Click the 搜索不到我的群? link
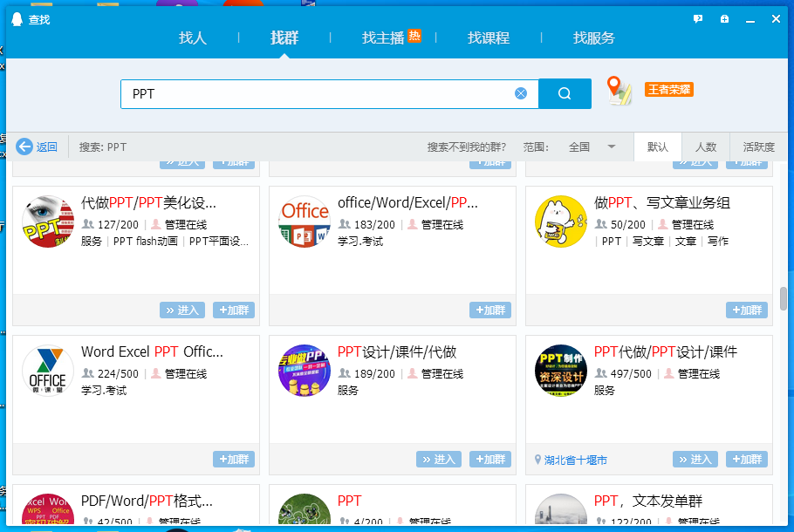This screenshot has height=532, width=794. point(467,147)
